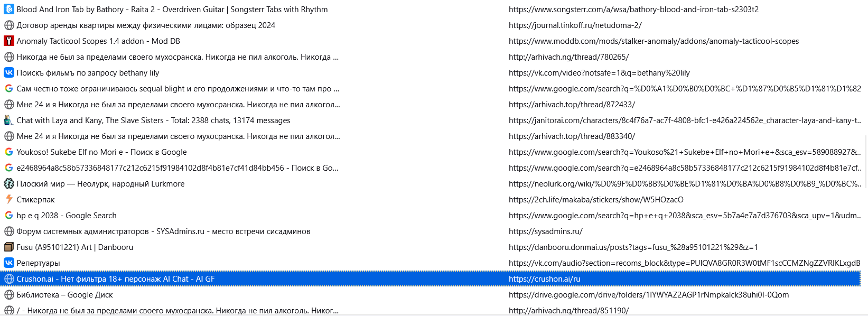Click the Danbooru box favicon beside Fusu Art

pyautogui.click(x=9, y=247)
